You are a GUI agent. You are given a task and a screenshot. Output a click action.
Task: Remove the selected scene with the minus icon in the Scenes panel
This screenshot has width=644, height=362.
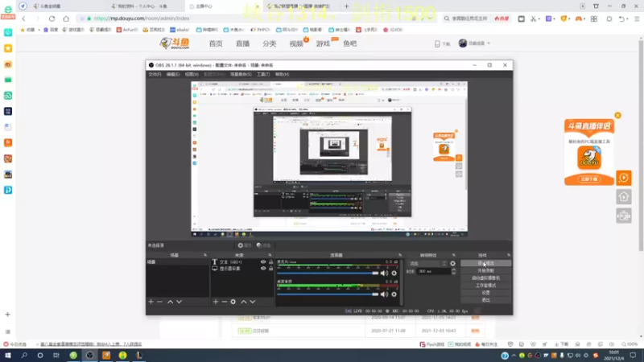coord(159,302)
